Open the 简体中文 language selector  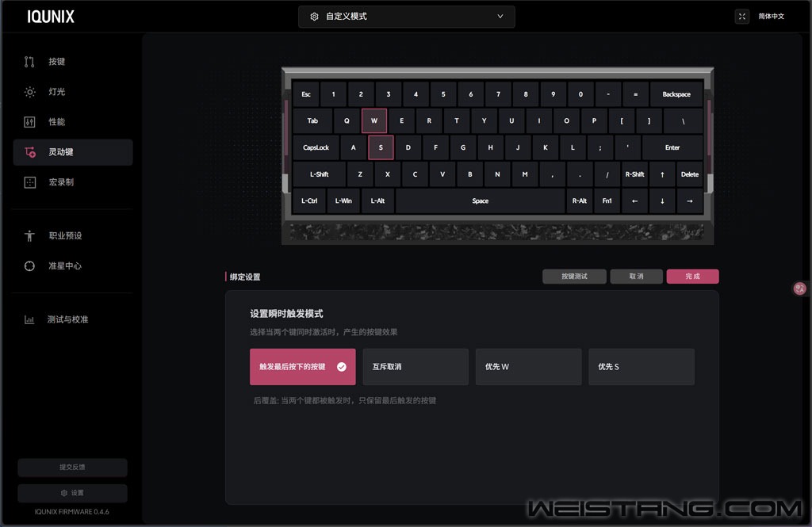pyautogui.click(x=771, y=17)
